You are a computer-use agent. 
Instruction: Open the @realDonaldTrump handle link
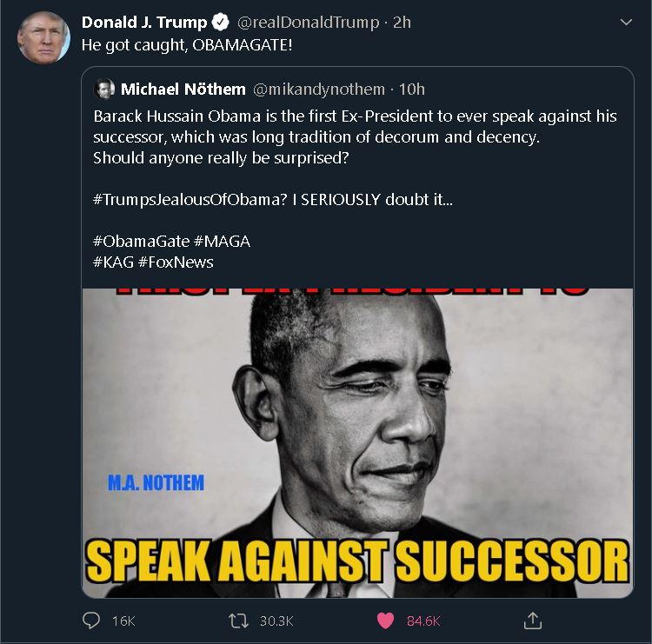click(x=308, y=23)
